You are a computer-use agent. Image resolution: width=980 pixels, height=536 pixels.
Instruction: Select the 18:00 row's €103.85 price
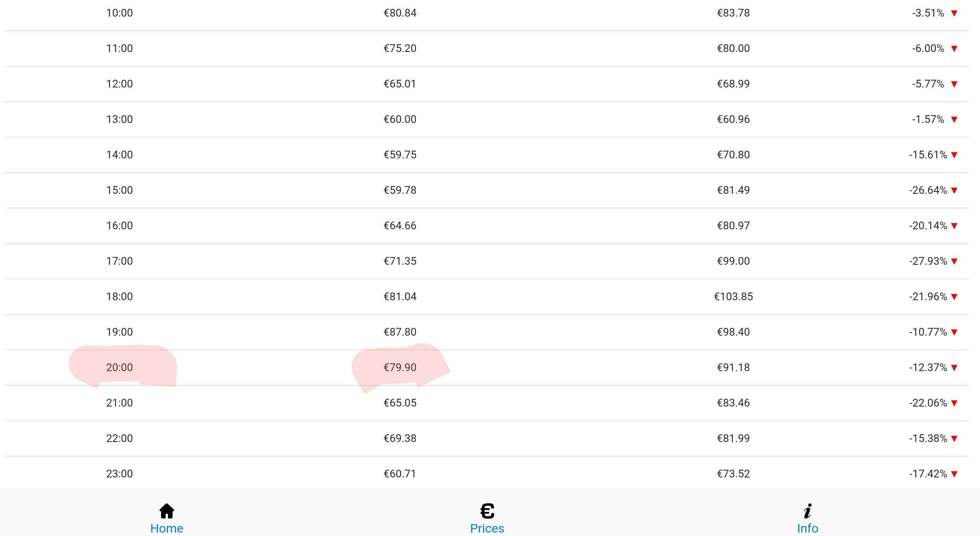733,296
